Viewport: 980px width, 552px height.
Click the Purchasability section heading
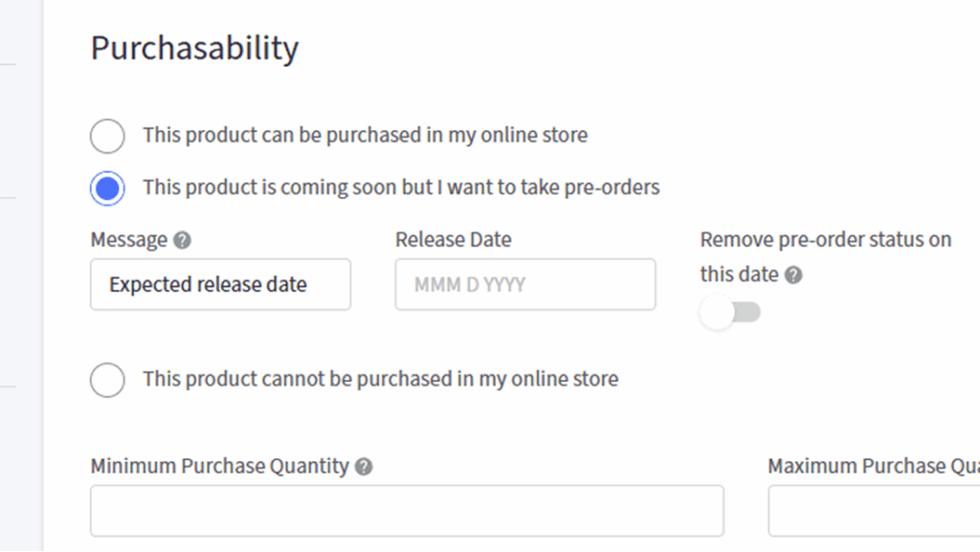click(194, 48)
